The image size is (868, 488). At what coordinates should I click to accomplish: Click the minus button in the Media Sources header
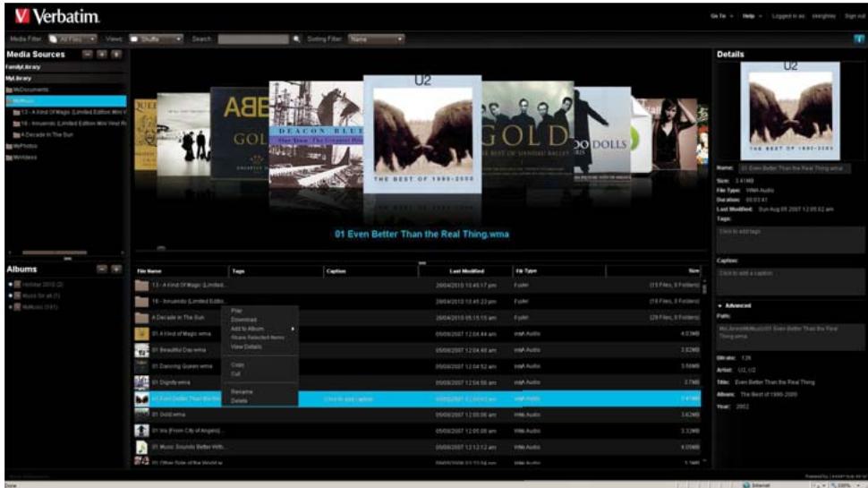coord(88,55)
